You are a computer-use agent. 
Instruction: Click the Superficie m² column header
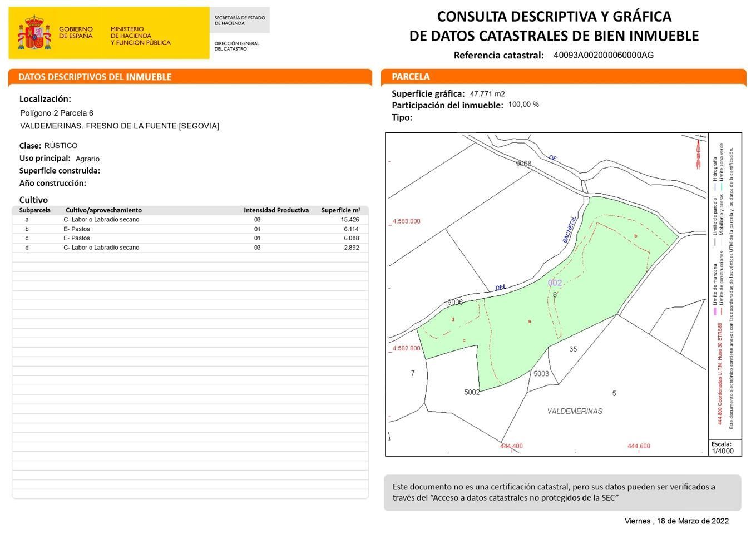pyautogui.click(x=340, y=210)
